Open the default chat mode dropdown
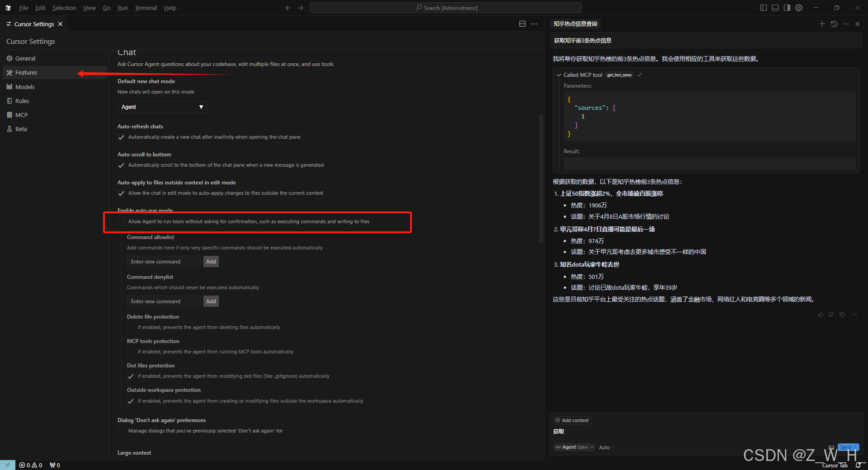This screenshot has height=470, width=868. 162,107
